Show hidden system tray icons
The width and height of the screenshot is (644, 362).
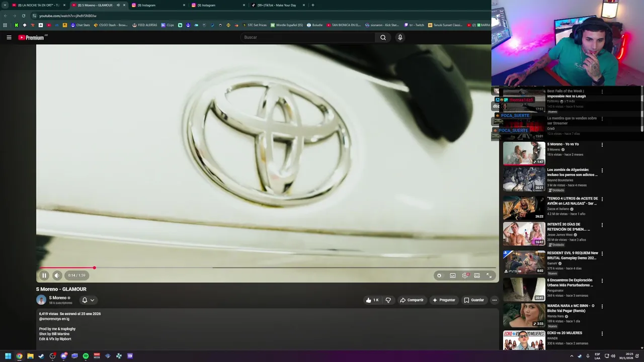click(x=572, y=356)
